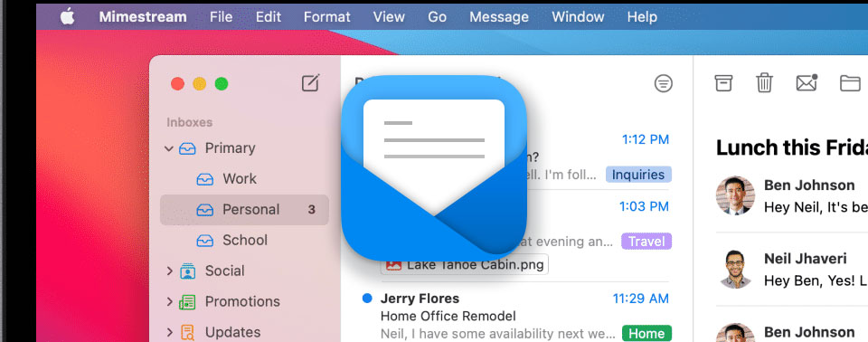Click the School inbox tray icon

[x=205, y=241]
